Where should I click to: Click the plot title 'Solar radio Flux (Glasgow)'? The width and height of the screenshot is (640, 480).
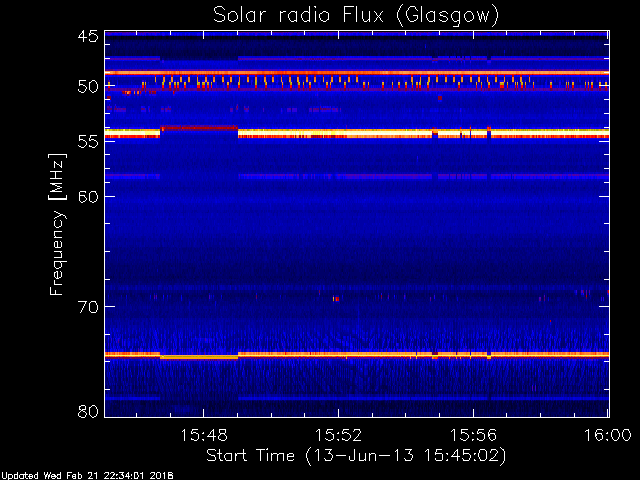[x=356, y=16]
